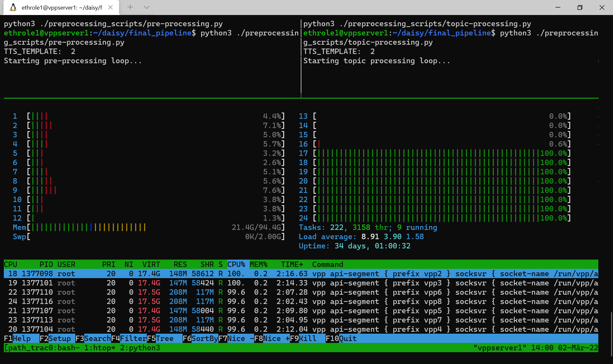Close the ethrole1@vppserver1 terminal tab
Viewport: 613px width, 364px height.
pos(110,7)
